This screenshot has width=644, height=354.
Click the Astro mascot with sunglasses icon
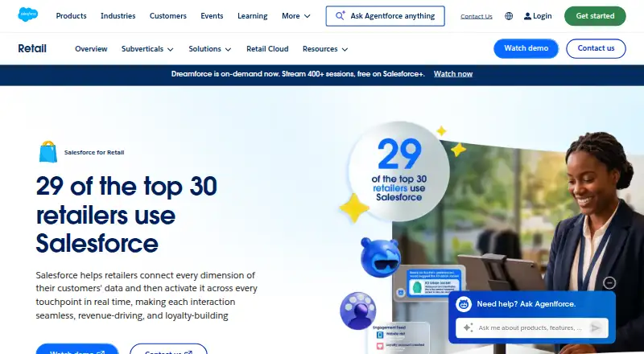click(x=380, y=257)
